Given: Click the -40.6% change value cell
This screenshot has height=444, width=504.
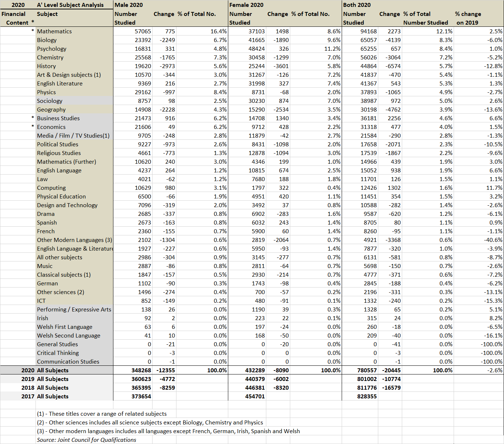Looking at the screenshot, I should [x=493, y=240].
